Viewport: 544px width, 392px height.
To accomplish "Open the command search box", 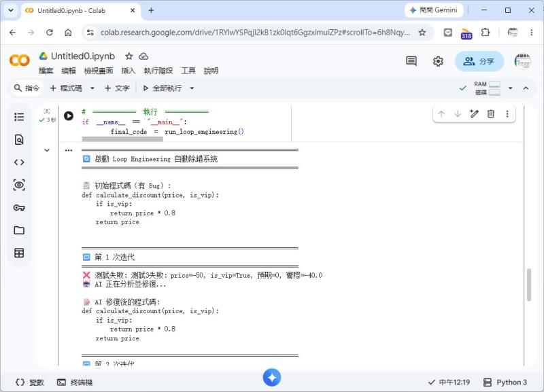I will (27, 88).
